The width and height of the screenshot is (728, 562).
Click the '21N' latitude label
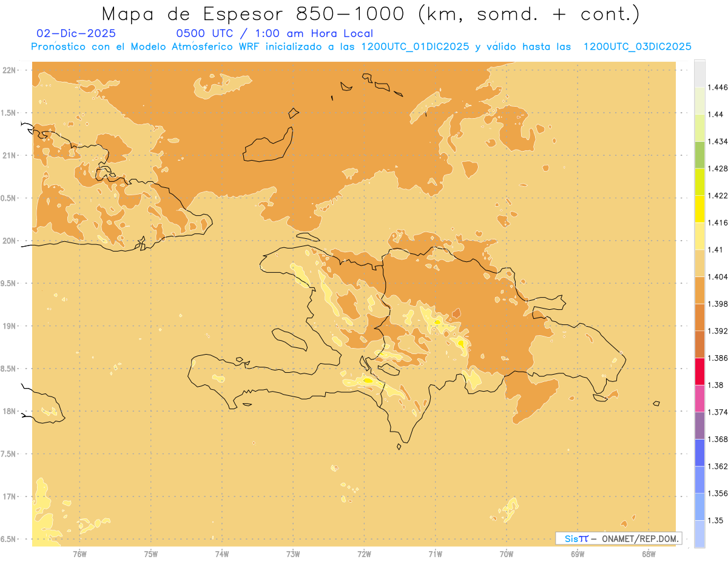tap(9, 155)
